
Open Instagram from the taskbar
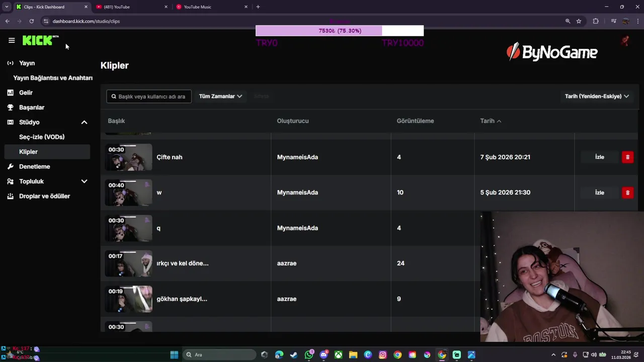[x=383, y=354]
